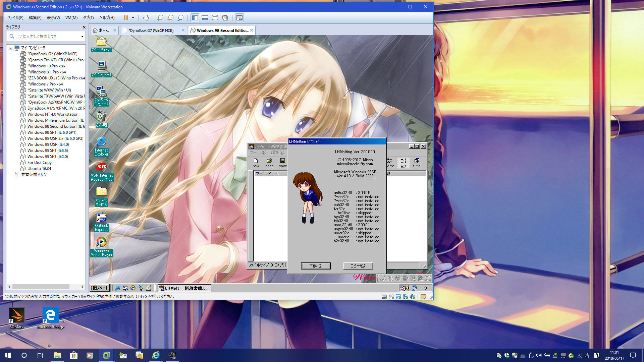Open the ヘルプ(H) menu
The height and width of the screenshot is (362, 644).
107,18
